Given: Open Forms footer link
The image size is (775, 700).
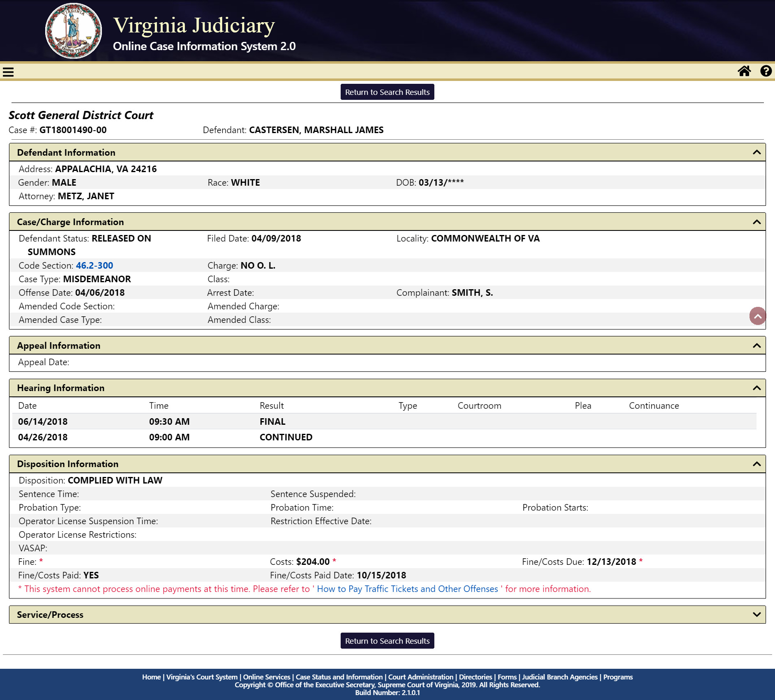Looking at the screenshot, I should point(507,677).
